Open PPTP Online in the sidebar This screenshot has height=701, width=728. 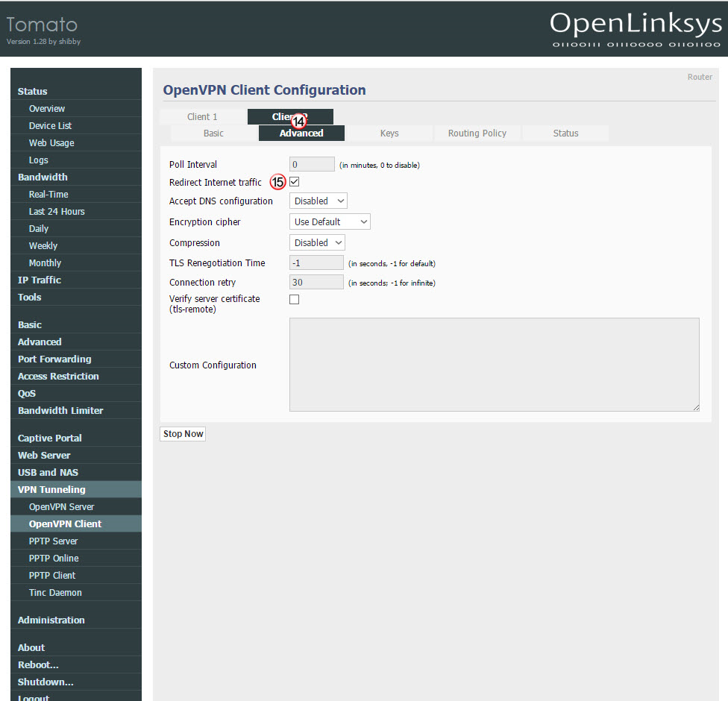coord(76,558)
